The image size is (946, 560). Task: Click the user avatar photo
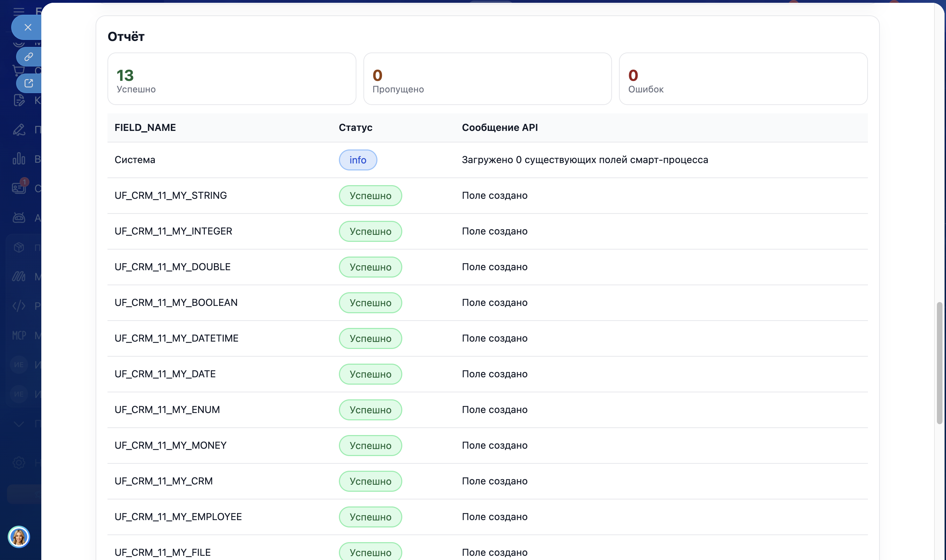pos(19,537)
